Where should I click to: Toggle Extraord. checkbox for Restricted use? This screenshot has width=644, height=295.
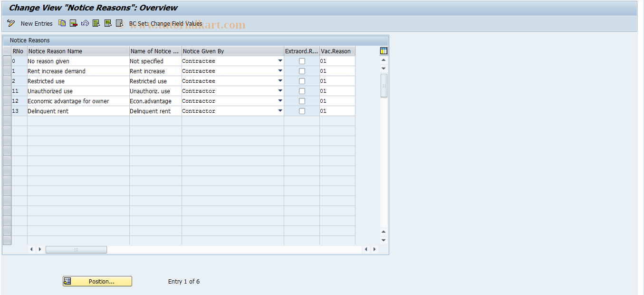(302, 81)
